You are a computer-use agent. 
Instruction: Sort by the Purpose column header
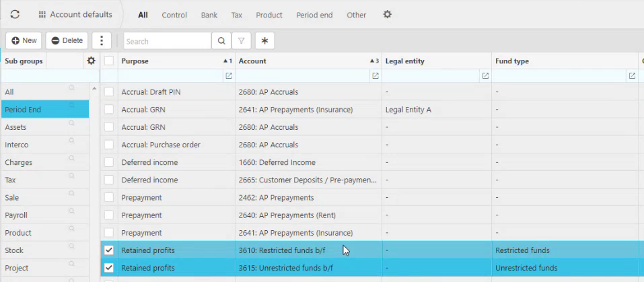point(176,61)
